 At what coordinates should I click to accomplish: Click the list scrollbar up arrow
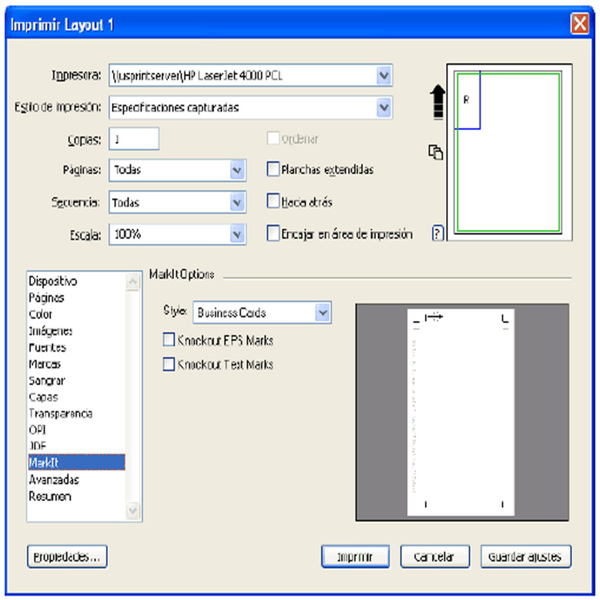tap(133, 282)
